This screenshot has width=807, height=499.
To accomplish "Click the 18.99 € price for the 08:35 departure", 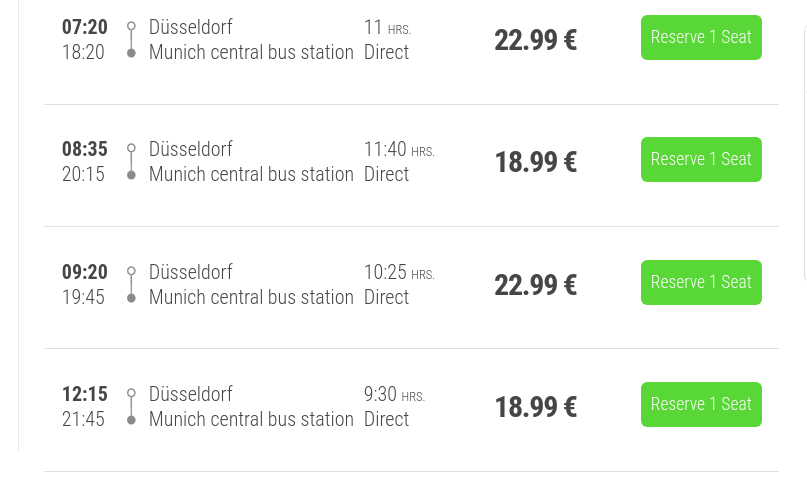I will pos(535,162).
